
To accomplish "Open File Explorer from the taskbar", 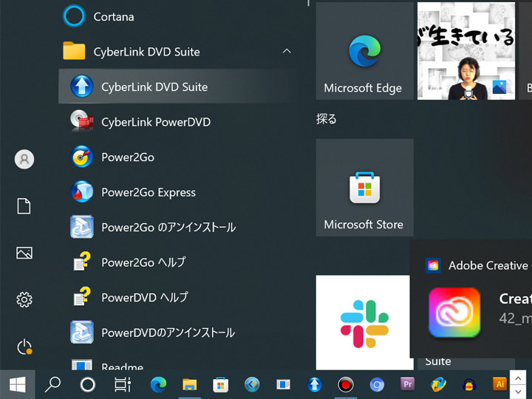I will (x=190, y=384).
